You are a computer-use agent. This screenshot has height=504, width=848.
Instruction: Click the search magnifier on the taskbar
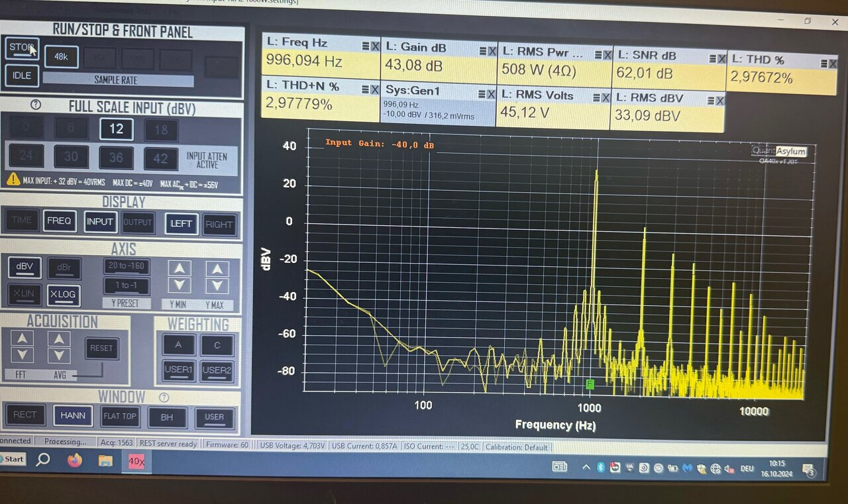click(43, 459)
